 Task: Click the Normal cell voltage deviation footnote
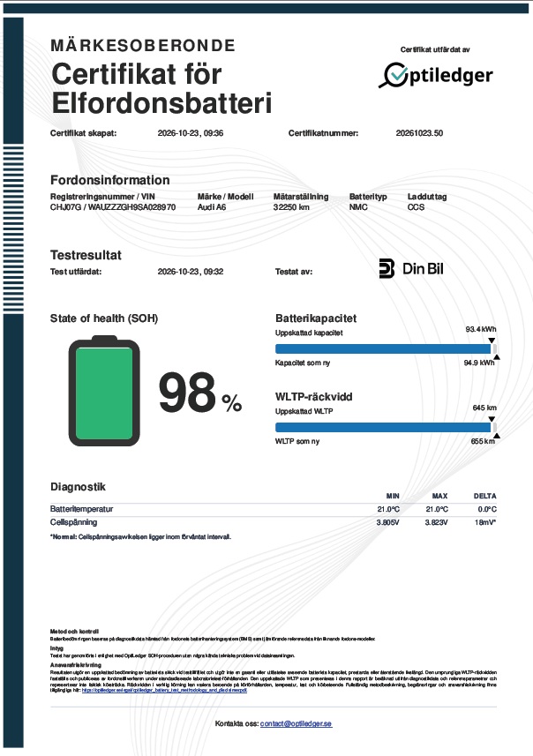[141, 536]
